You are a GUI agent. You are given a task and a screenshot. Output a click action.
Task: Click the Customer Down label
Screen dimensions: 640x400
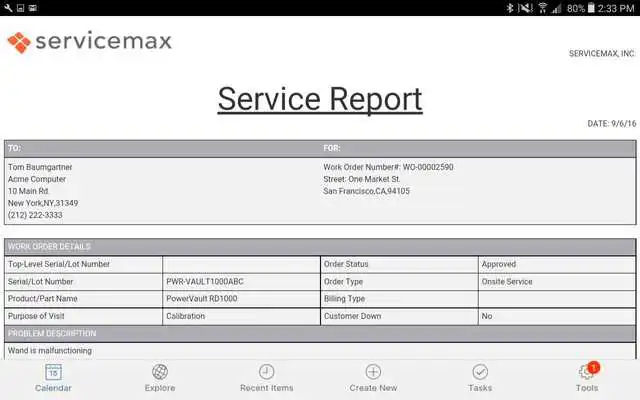[x=353, y=316]
